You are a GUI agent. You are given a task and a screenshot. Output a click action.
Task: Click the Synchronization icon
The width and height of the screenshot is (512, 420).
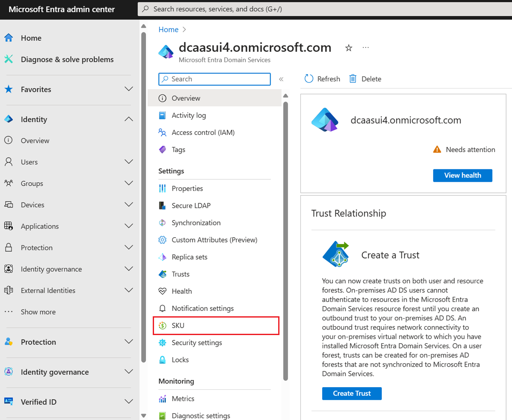162,223
